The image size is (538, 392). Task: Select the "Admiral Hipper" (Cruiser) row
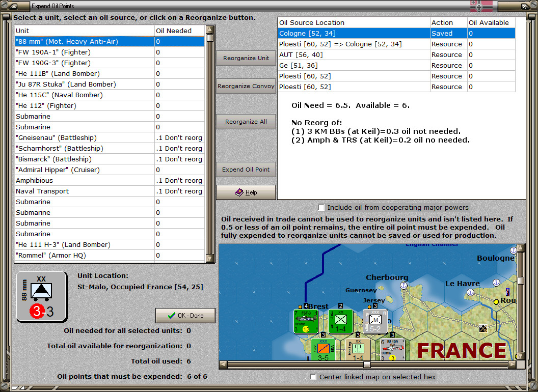(x=110, y=170)
